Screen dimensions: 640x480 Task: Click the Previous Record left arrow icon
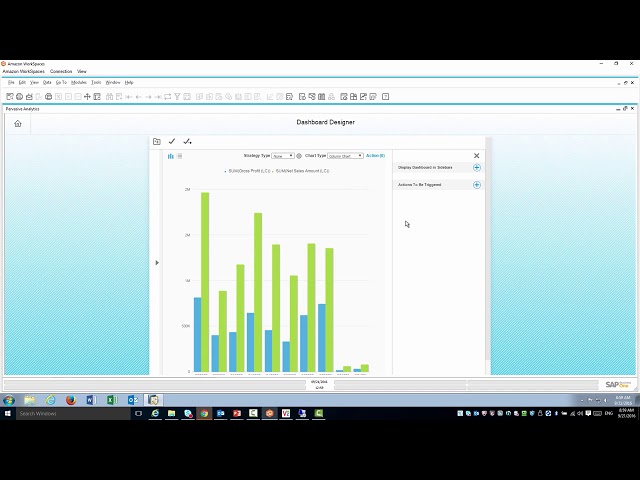click(138, 97)
